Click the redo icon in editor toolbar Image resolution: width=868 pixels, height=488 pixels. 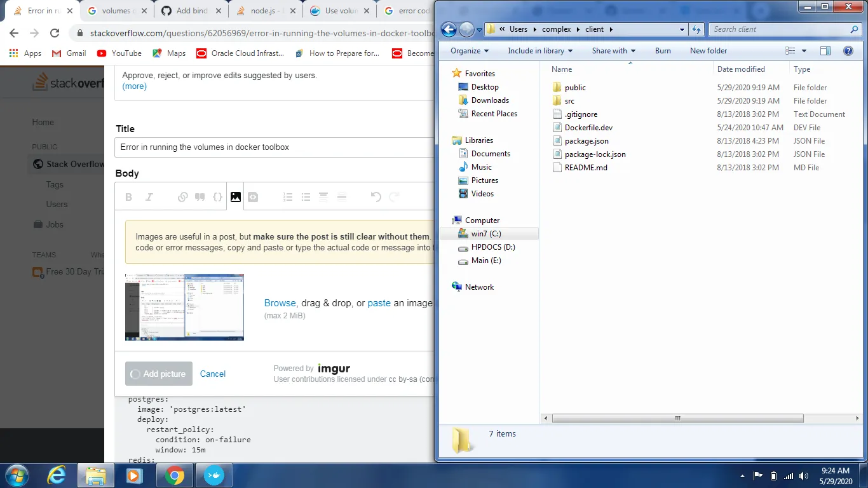click(x=394, y=197)
